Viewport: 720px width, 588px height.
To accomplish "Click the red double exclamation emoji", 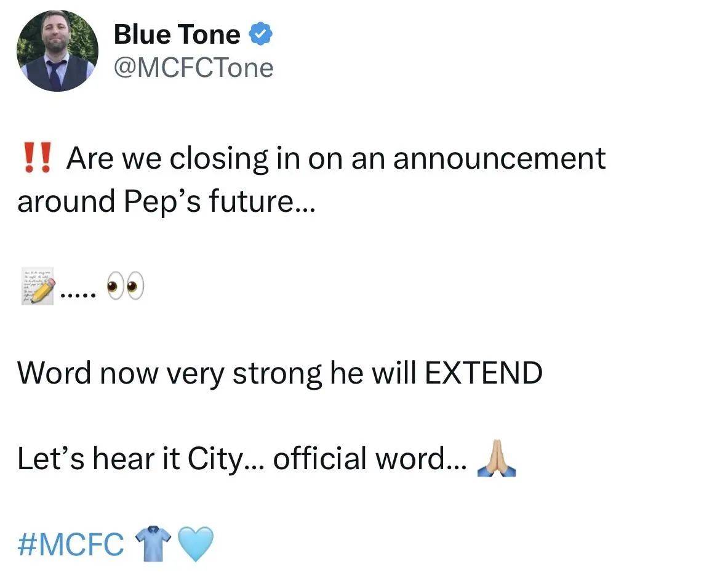I will coord(36,158).
